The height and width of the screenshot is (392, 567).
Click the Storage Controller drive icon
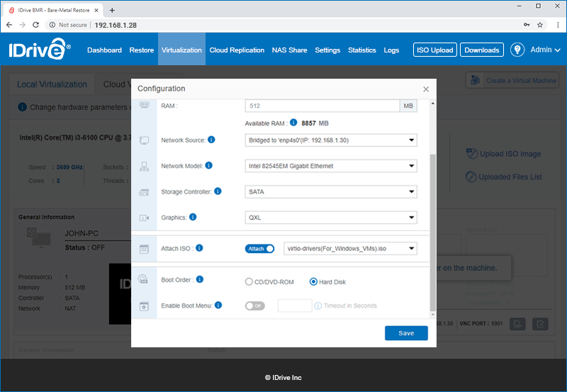pyautogui.click(x=145, y=192)
